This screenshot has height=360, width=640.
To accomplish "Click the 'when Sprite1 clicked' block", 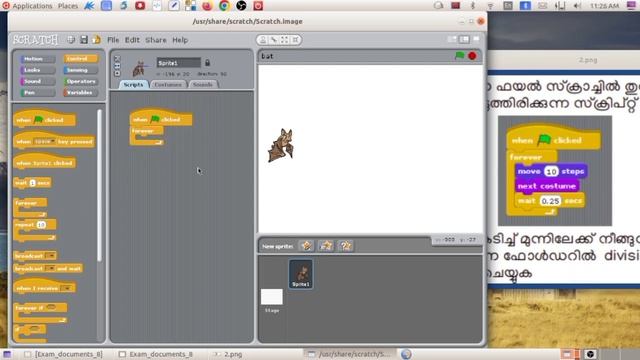I will [44, 162].
